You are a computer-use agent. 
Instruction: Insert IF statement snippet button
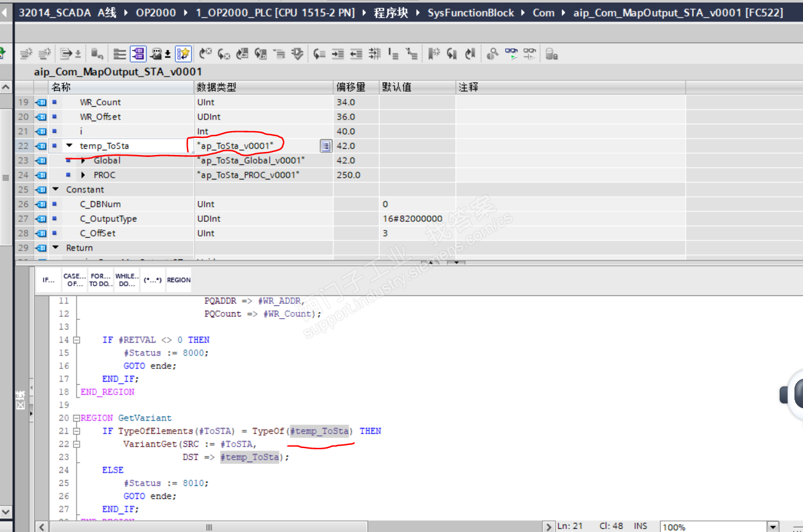coord(48,280)
